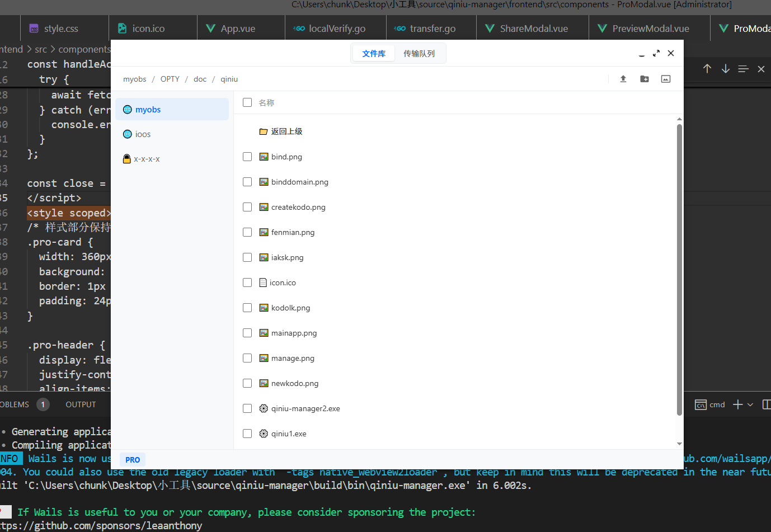Viewport: 771px width, 532px height.
Task: Click the split terminal icon
Action: tap(767, 404)
